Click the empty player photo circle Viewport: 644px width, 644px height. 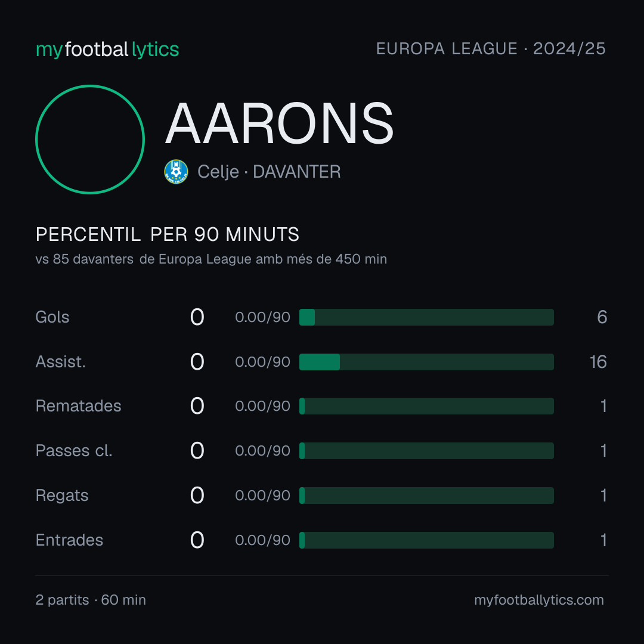[x=90, y=139]
